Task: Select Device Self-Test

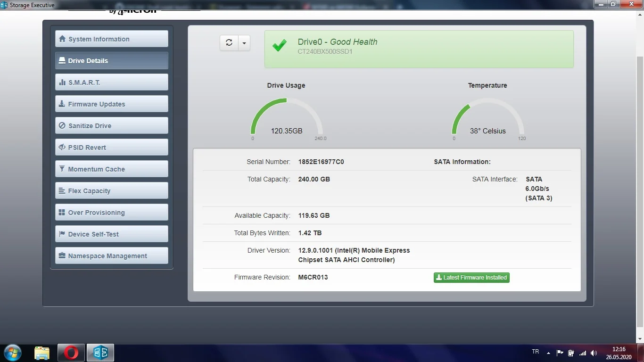Action: coord(112,234)
